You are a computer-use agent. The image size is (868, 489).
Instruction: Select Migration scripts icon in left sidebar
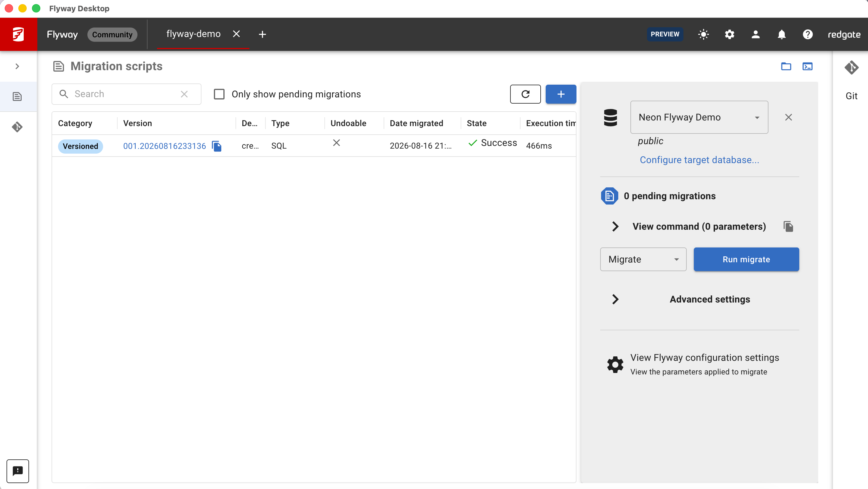click(17, 97)
